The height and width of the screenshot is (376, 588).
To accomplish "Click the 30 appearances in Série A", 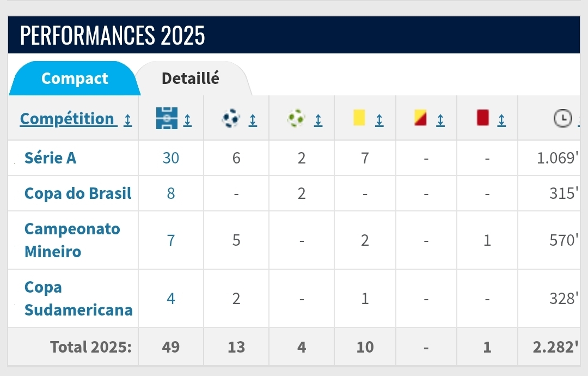I will point(171,158).
